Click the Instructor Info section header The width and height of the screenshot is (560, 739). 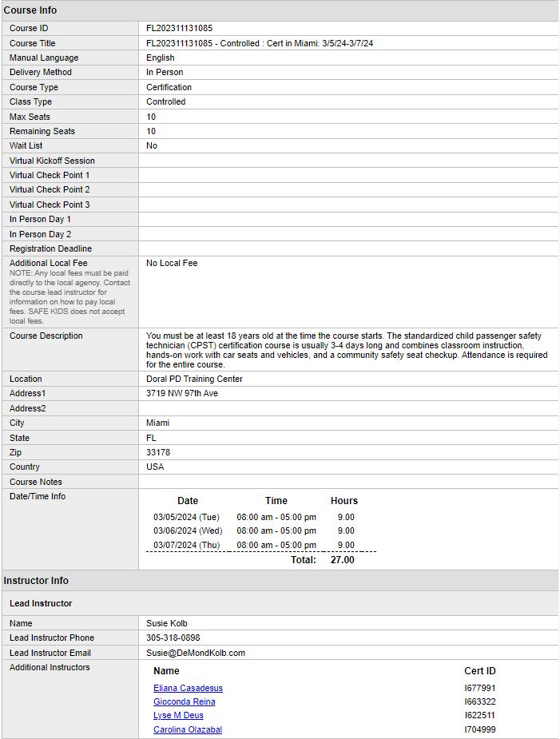pyautogui.click(x=36, y=581)
